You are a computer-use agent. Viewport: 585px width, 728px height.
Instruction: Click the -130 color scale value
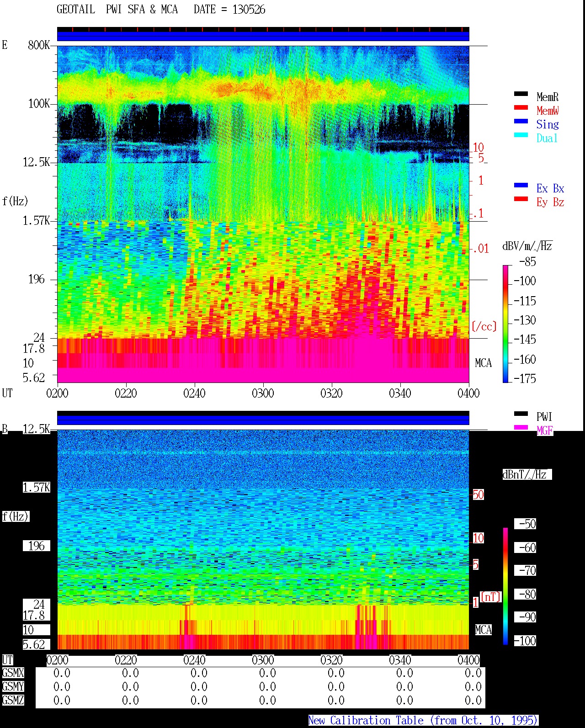525,320
